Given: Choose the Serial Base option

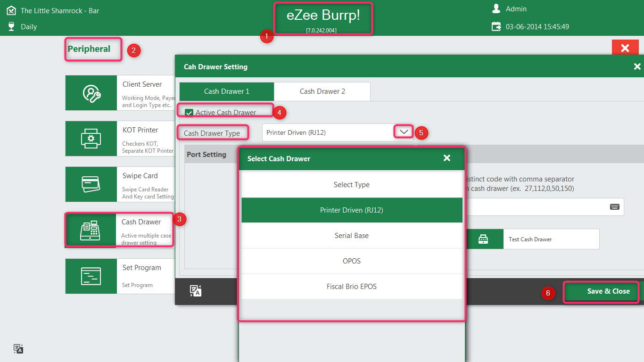Looking at the screenshot, I should tap(352, 236).
